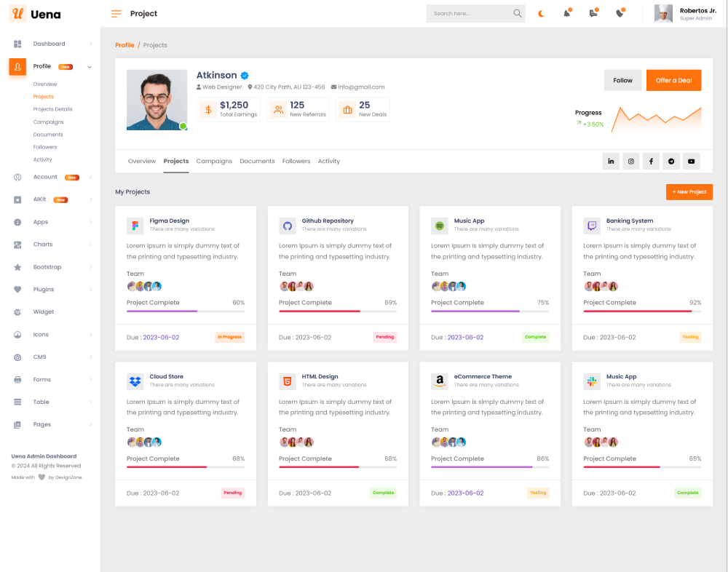Click the LinkedIn social icon
Image resolution: width=728 pixels, height=572 pixels.
point(611,162)
